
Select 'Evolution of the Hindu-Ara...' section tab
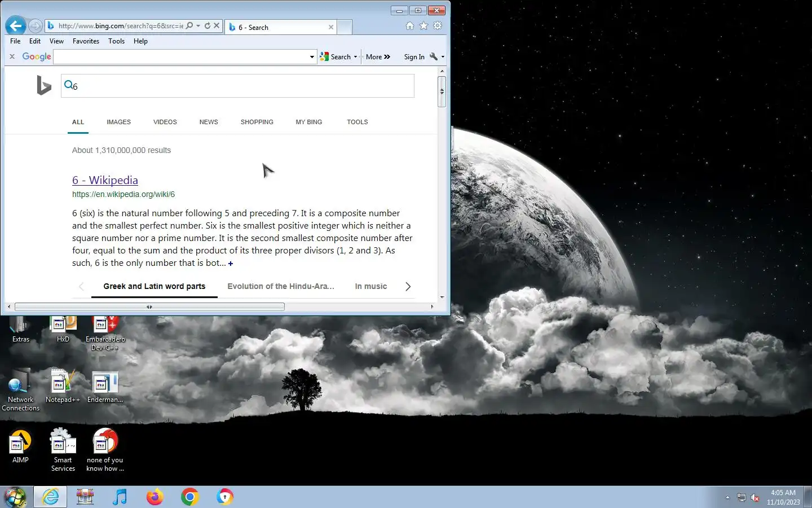(281, 286)
